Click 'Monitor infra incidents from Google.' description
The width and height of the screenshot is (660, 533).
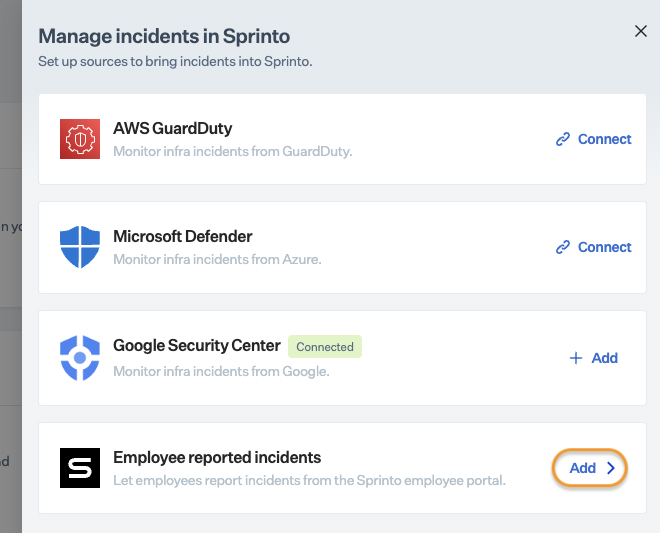pos(221,371)
